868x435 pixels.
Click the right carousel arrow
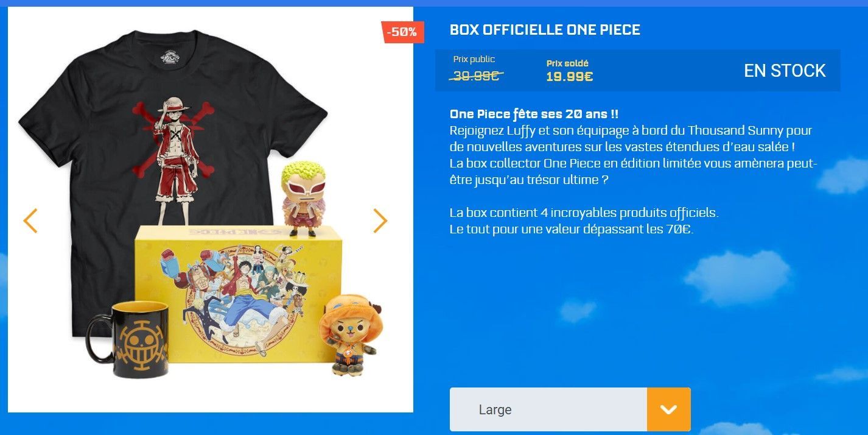380,221
